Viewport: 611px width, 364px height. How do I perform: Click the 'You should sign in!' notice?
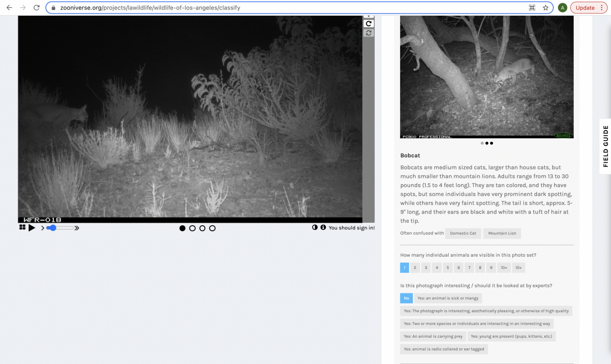click(352, 228)
